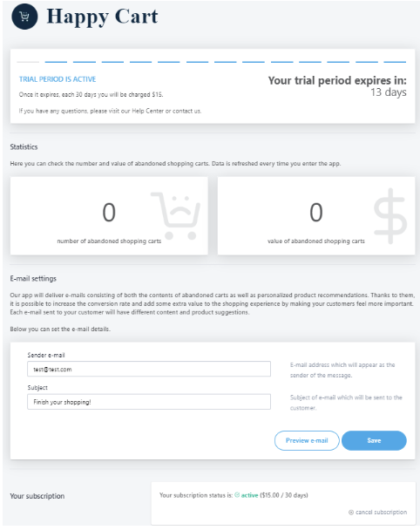Viewport: 420px width, 530px height.
Task: Save the e-mail settings
Action: pos(374,440)
